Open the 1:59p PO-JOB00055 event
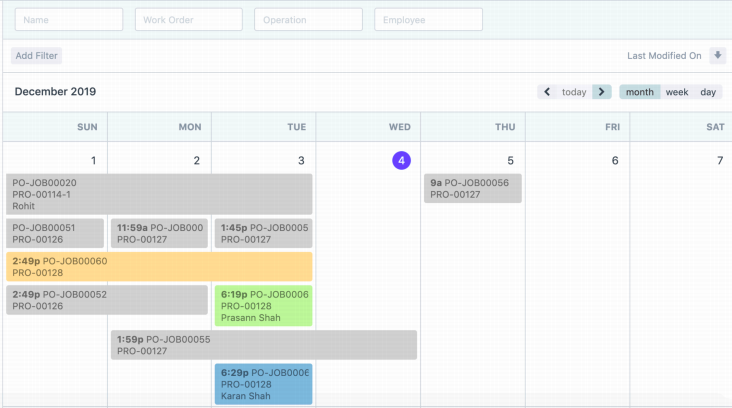Viewport: 732px width, 408px height. point(264,345)
